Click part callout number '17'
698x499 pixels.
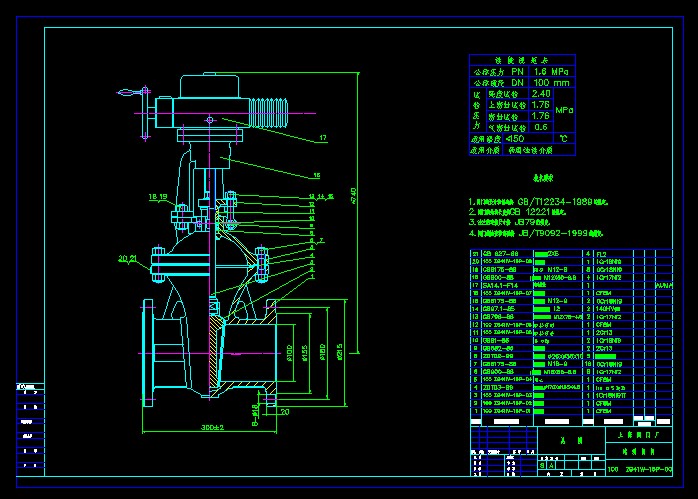point(323,138)
